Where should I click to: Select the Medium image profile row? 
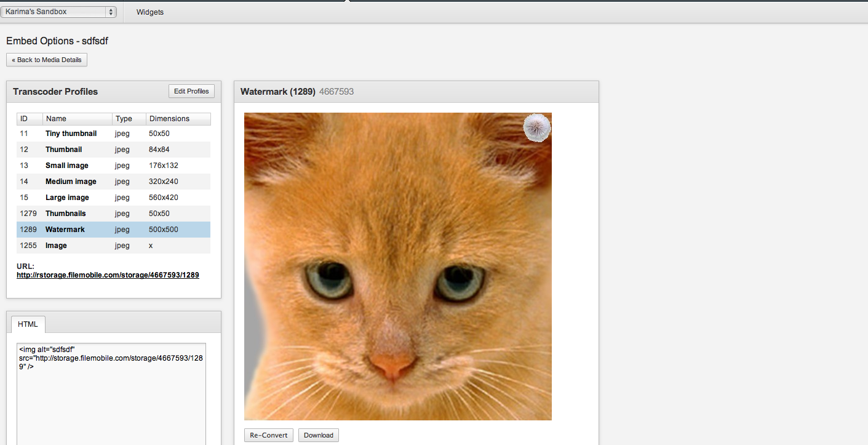[x=113, y=182]
